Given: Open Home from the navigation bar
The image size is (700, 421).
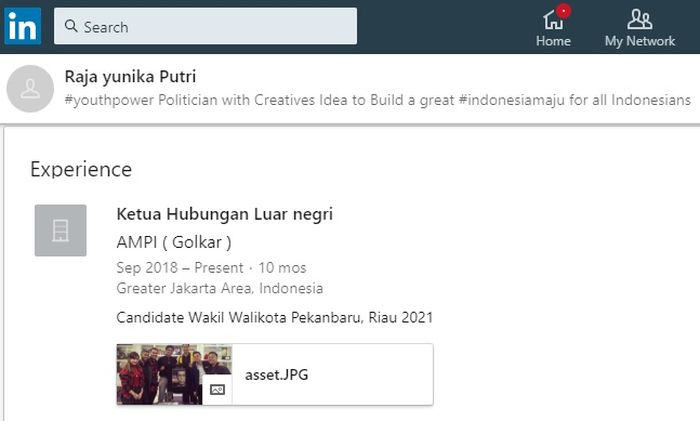Looking at the screenshot, I should 553,28.
